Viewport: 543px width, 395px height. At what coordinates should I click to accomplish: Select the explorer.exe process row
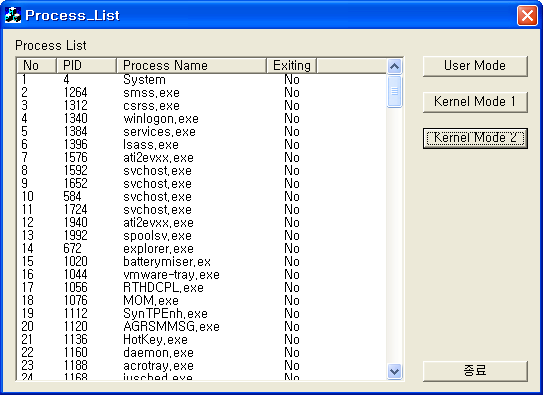click(x=202, y=248)
